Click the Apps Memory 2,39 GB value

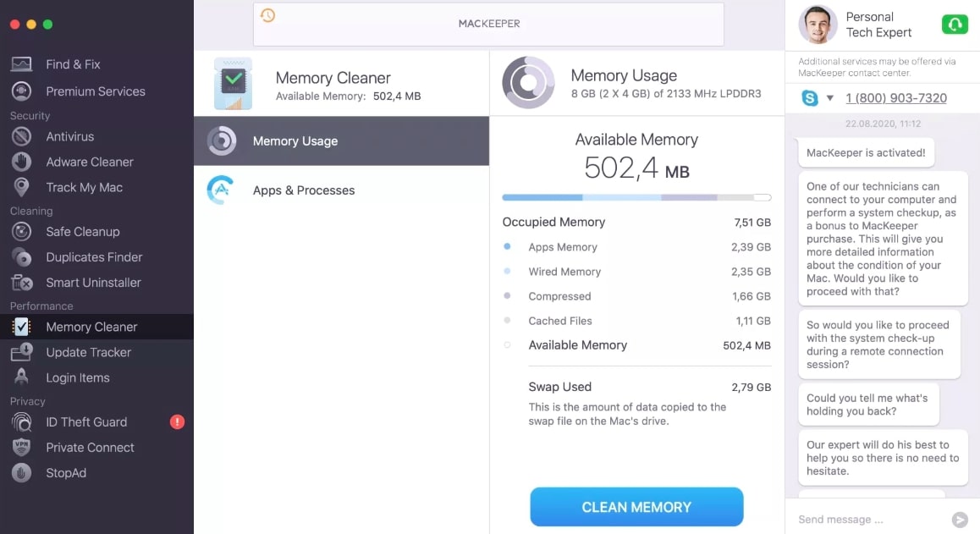[x=751, y=247]
